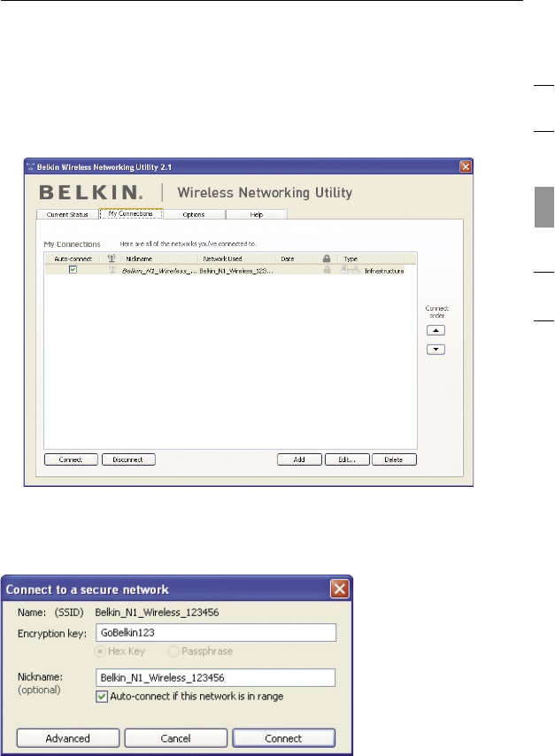Open the Help tab
The height and width of the screenshot is (756, 555).
(256, 214)
